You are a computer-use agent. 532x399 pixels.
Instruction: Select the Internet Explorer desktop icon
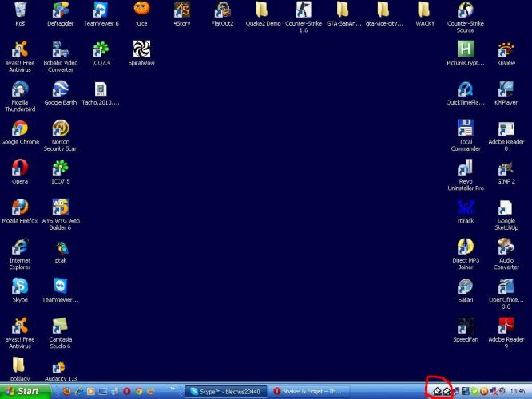(x=20, y=254)
